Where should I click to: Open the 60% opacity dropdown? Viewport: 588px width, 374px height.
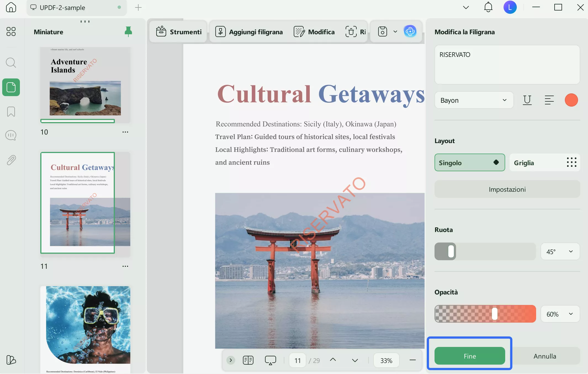pos(560,314)
